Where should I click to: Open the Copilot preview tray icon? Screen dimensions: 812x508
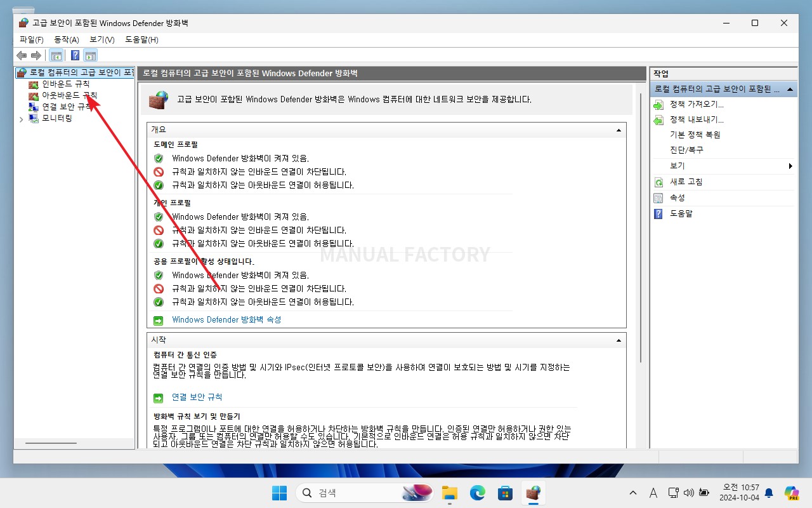click(791, 493)
